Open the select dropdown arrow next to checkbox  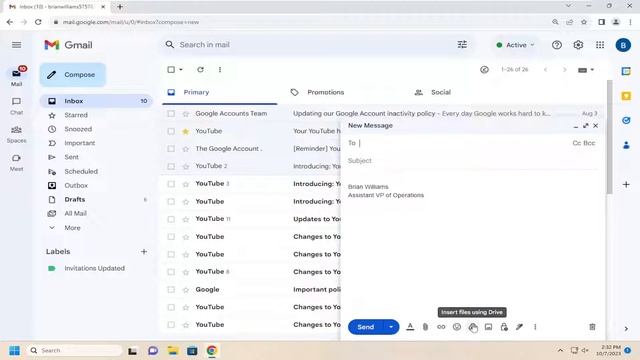181,69
